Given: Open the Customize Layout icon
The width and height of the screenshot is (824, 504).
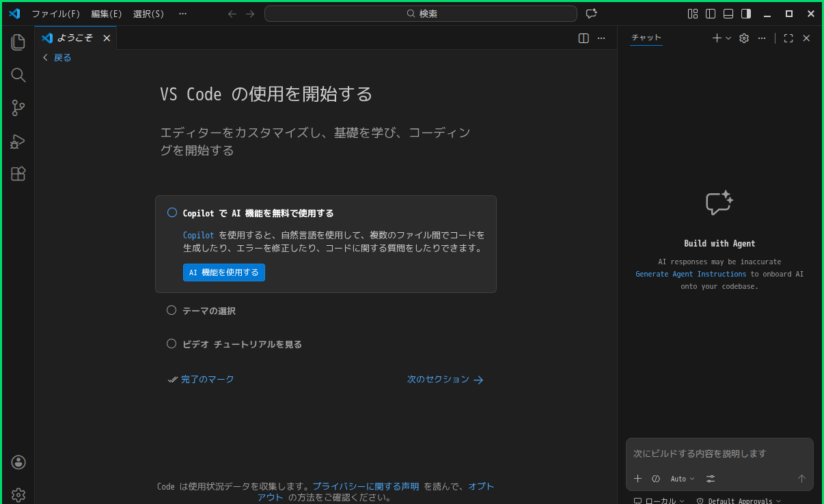Looking at the screenshot, I should 693,14.
